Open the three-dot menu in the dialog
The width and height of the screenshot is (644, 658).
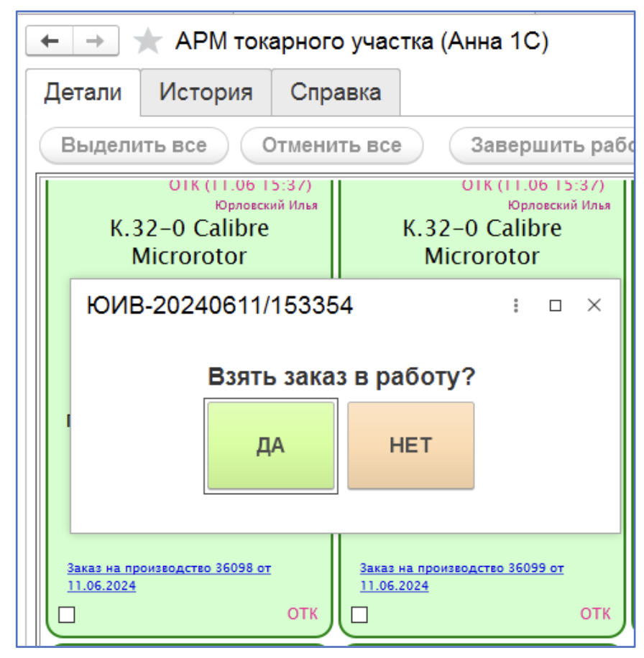click(x=515, y=305)
